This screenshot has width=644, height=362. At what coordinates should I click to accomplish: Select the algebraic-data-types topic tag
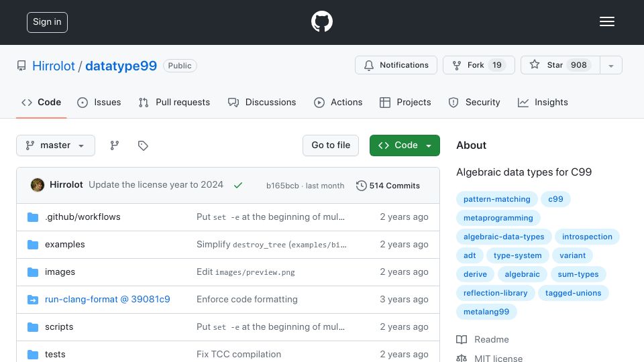click(x=504, y=237)
